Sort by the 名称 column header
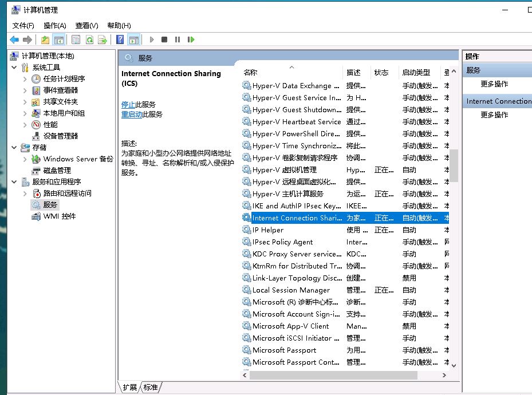The height and width of the screenshot is (395, 532). 292,72
